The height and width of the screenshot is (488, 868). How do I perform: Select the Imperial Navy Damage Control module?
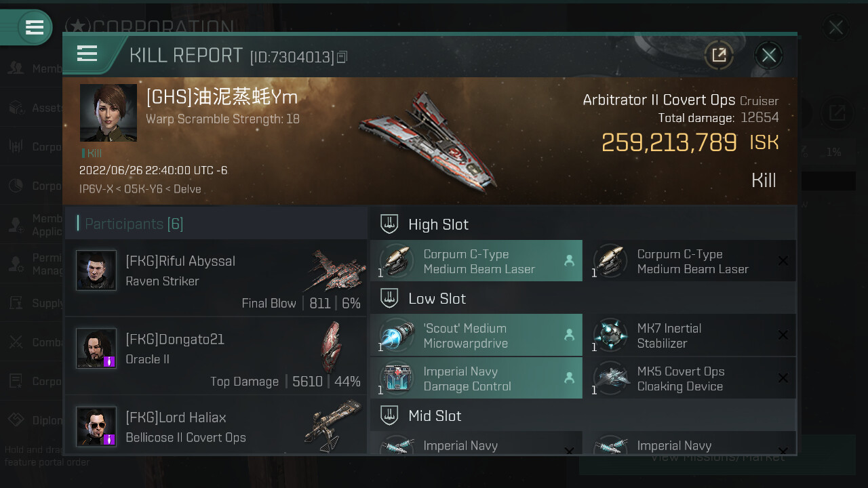coord(476,378)
